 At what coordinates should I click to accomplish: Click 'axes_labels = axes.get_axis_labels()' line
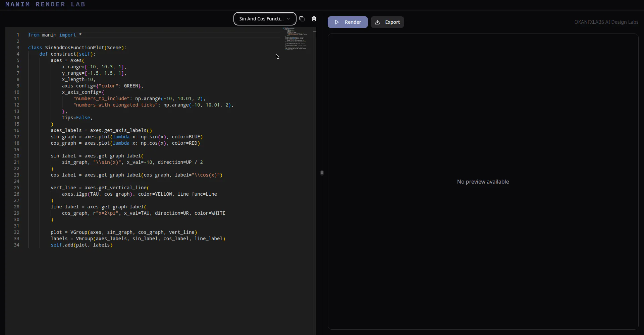click(101, 130)
